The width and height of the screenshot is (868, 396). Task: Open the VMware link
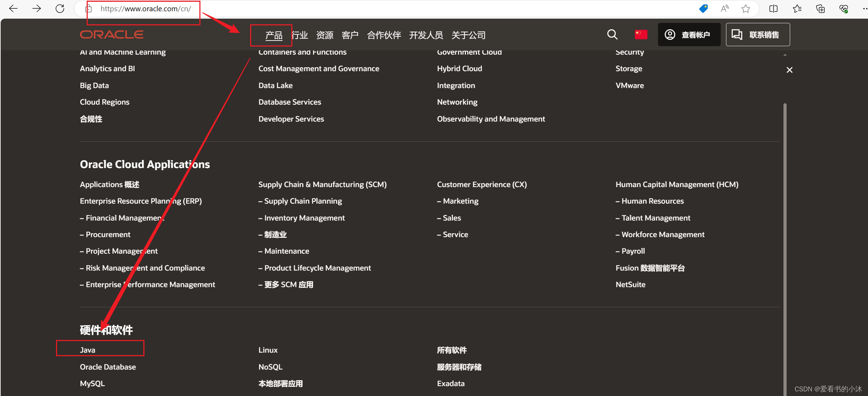point(630,85)
